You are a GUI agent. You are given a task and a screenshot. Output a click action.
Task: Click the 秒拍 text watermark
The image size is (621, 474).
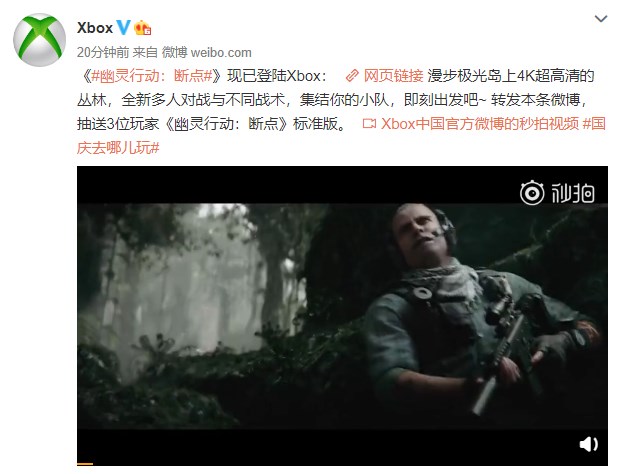tap(573, 193)
